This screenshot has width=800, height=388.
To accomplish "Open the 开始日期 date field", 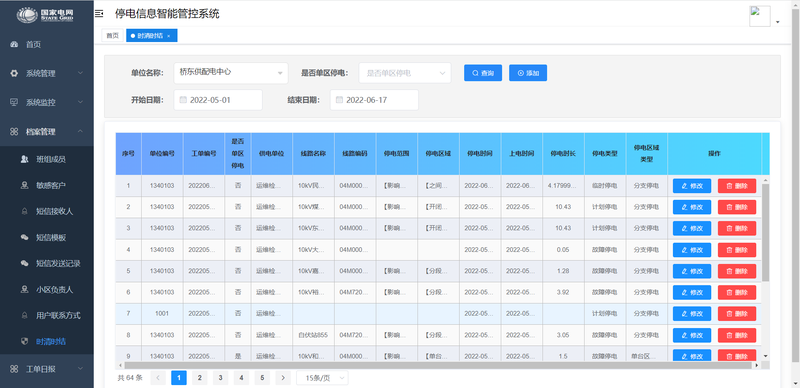I will [x=218, y=100].
